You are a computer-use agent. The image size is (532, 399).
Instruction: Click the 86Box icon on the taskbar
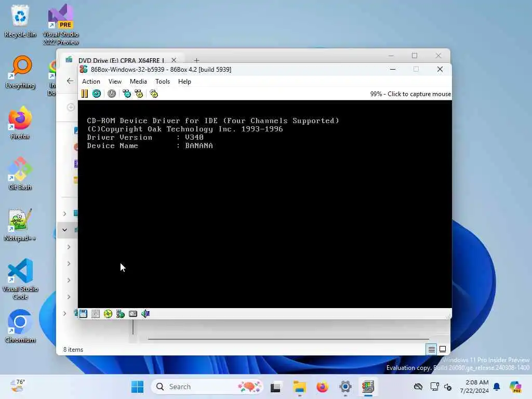coord(368,387)
